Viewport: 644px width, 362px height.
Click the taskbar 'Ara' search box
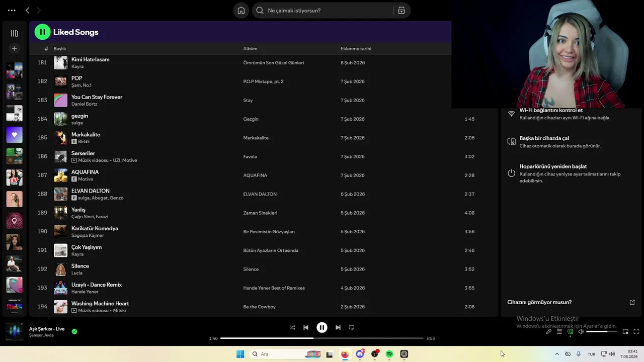(285, 354)
